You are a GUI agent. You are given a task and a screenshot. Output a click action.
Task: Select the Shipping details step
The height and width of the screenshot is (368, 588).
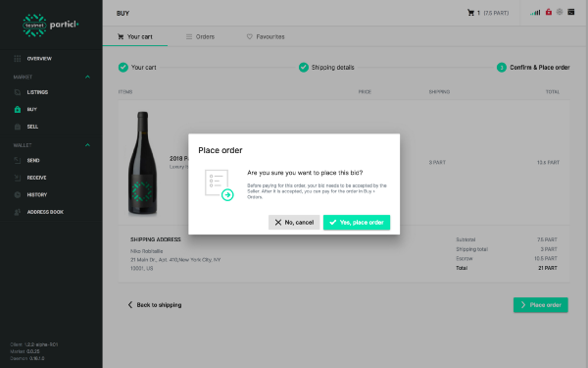pyautogui.click(x=326, y=68)
